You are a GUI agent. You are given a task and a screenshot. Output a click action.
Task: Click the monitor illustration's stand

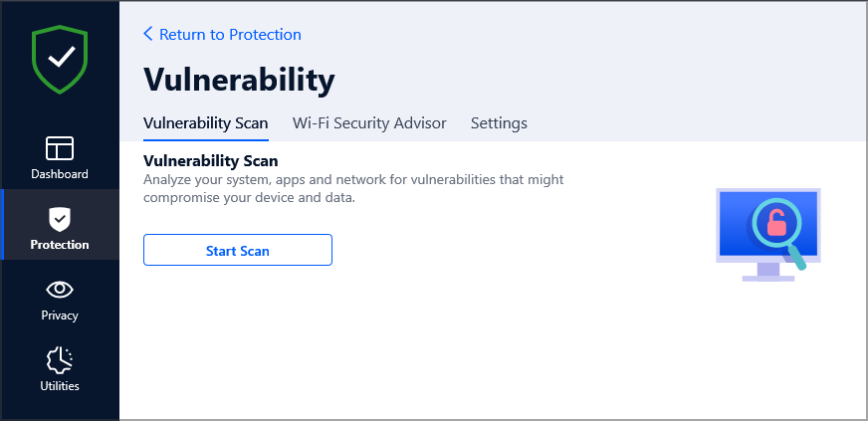(767, 272)
